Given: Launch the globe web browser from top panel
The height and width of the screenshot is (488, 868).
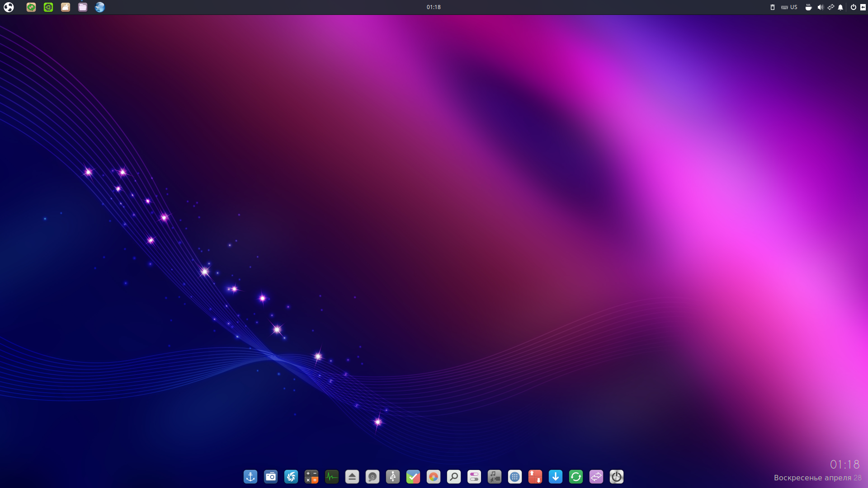Looking at the screenshot, I should click(x=99, y=7).
